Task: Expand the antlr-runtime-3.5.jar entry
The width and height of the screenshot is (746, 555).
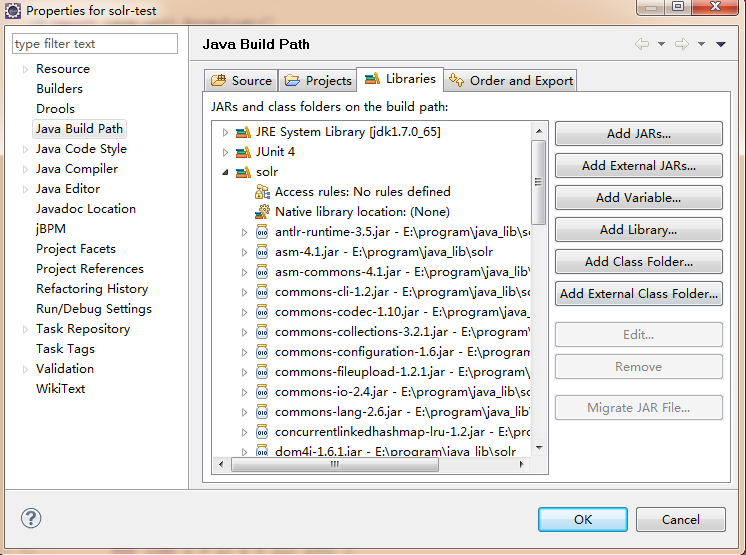Action: pyautogui.click(x=245, y=232)
